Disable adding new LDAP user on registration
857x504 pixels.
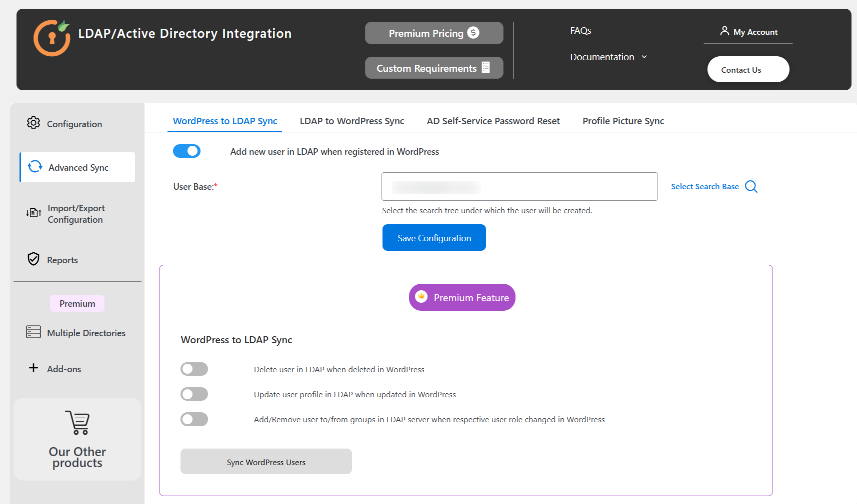[x=187, y=151]
